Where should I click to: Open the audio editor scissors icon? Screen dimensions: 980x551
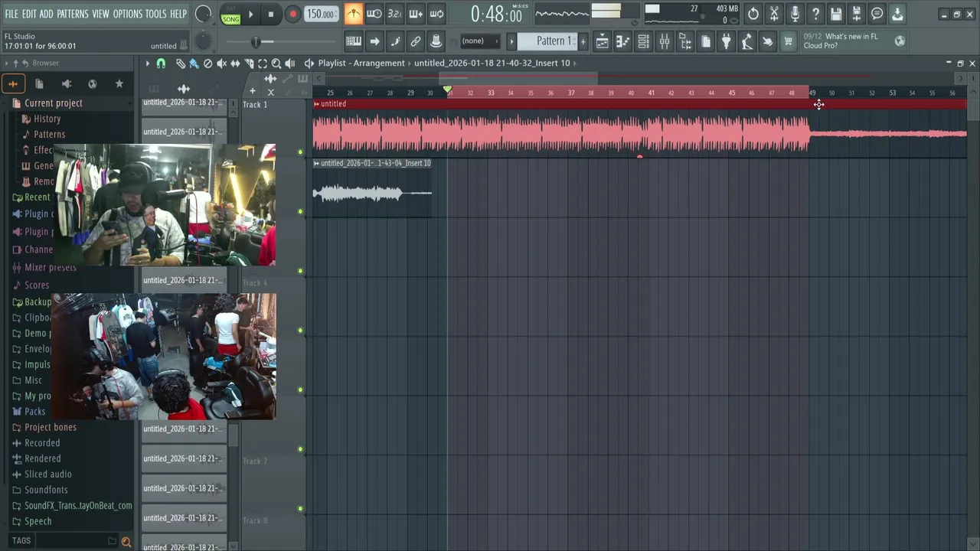[774, 14]
